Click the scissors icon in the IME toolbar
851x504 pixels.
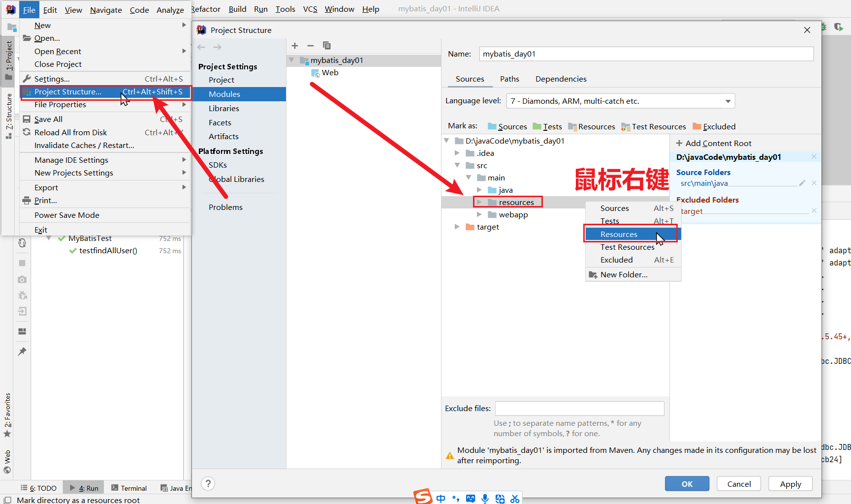point(515,499)
